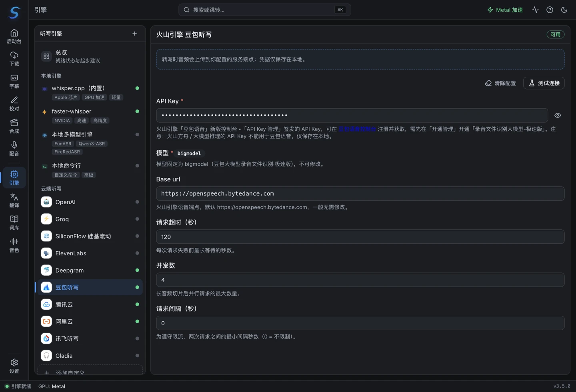Click the S app logo
The height and width of the screenshot is (392, 576).
click(x=14, y=12)
